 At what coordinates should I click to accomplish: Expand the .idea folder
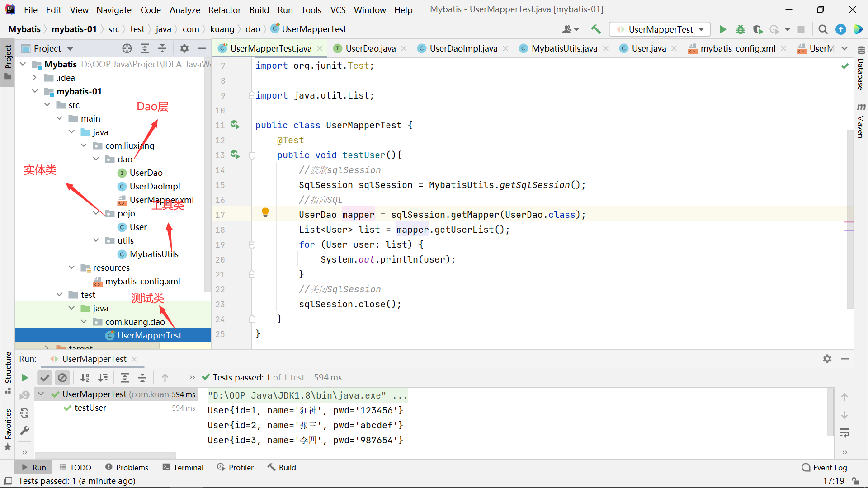pos(34,78)
